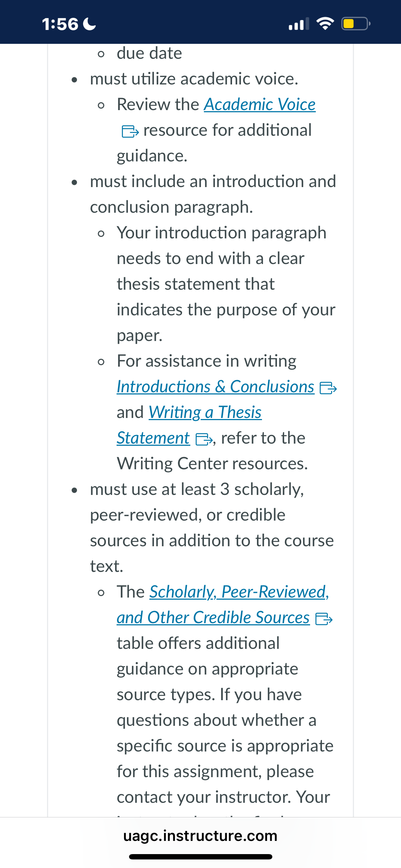Open the Academic Voice link
The image size is (401, 868).
tap(259, 105)
